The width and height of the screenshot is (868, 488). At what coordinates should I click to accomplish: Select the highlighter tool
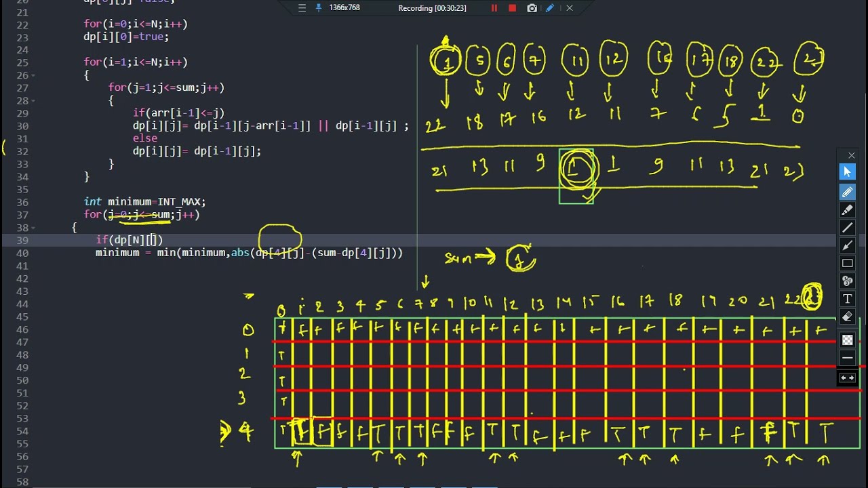click(x=848, y=210)
